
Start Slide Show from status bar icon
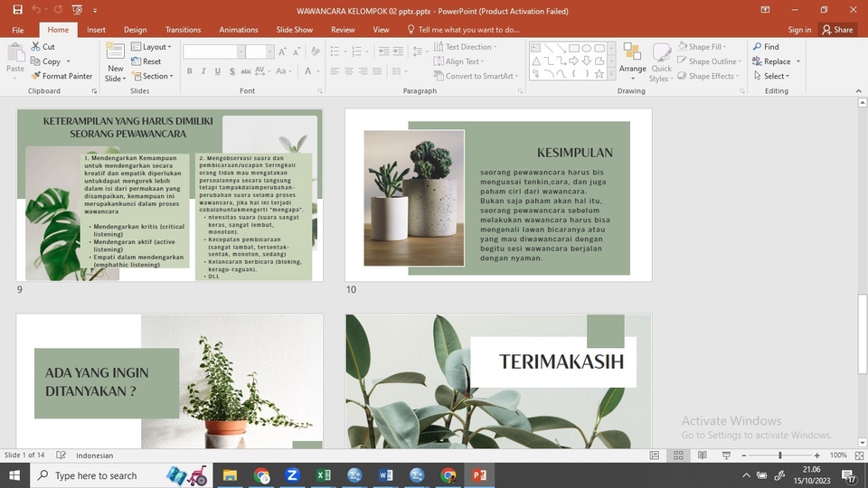(726, 455)
